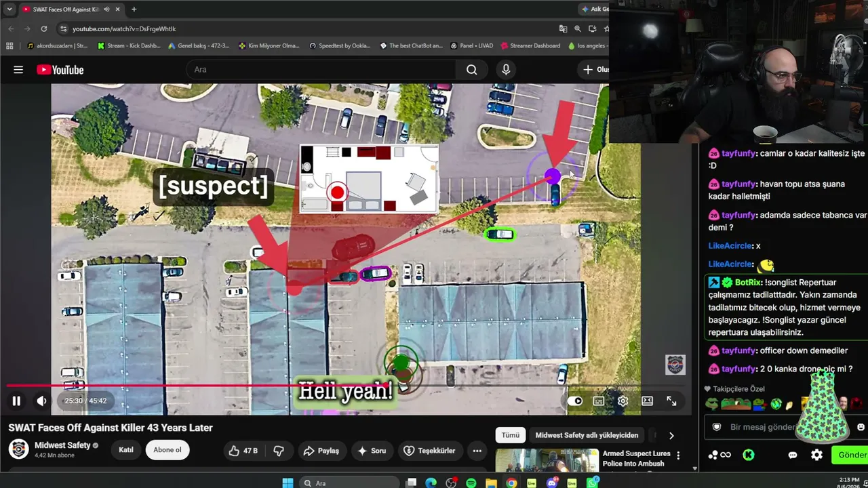Screen dimensions: 868x488
Task: Open Microsoft Edge from the taskbar
Action: coord(431,483)
